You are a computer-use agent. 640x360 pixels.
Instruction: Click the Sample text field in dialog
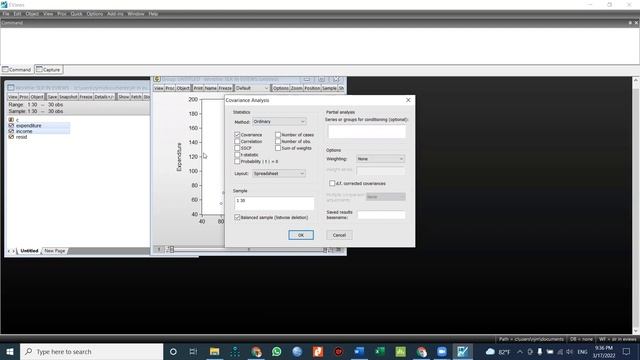[x=274, y=203]
